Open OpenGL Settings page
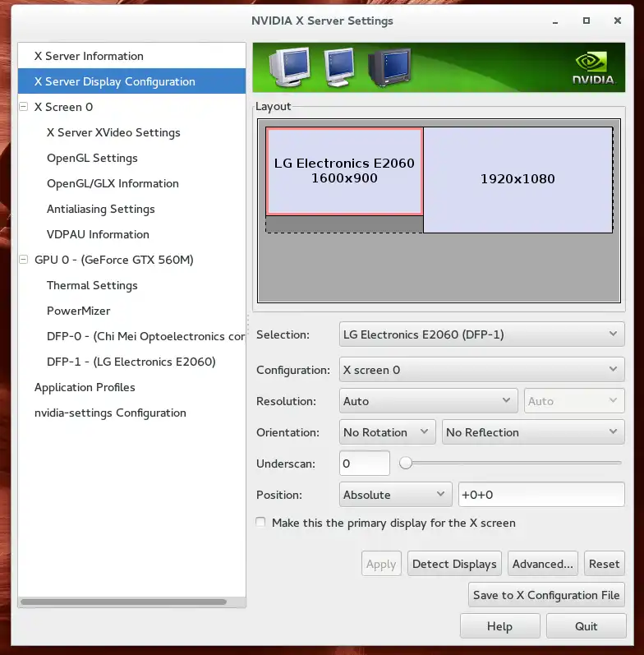This screenshot has height=655, width=644. pyautogui.click(x=131, y=158)
